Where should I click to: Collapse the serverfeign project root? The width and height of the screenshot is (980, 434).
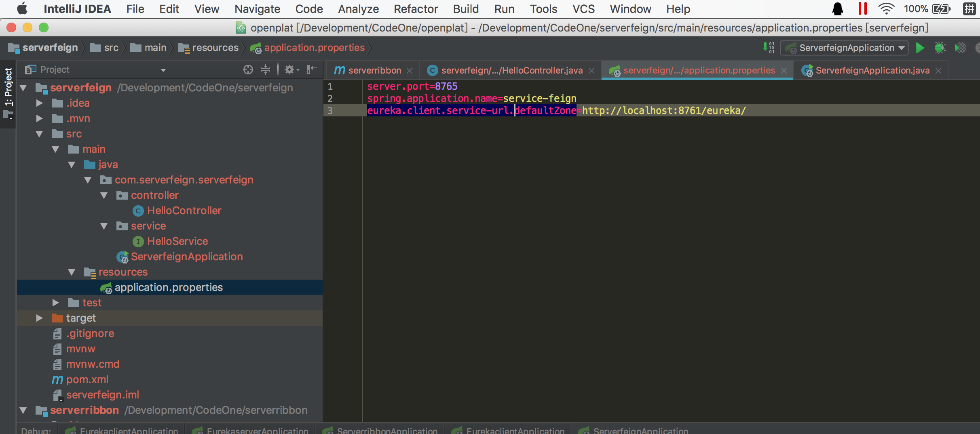23,88
